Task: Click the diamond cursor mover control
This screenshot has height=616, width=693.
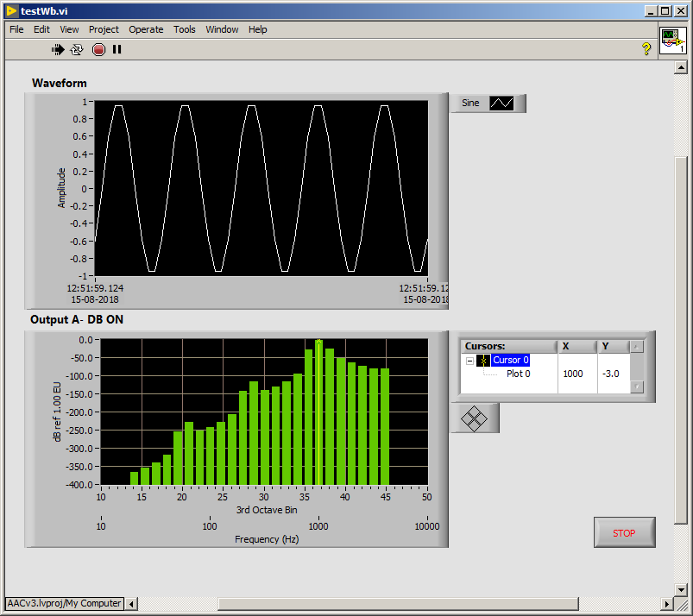Action: [475, 418]
